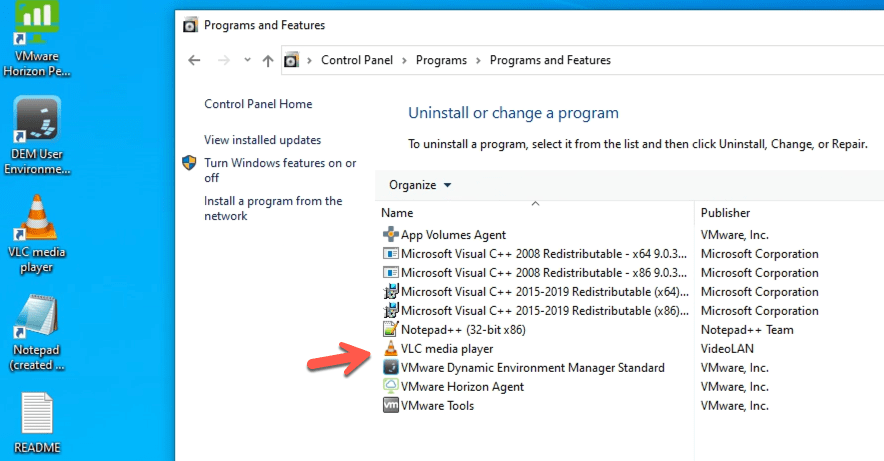Open the Control Panel Home link
Viewport: 884px width, 461px height.
tap(258, 104)
